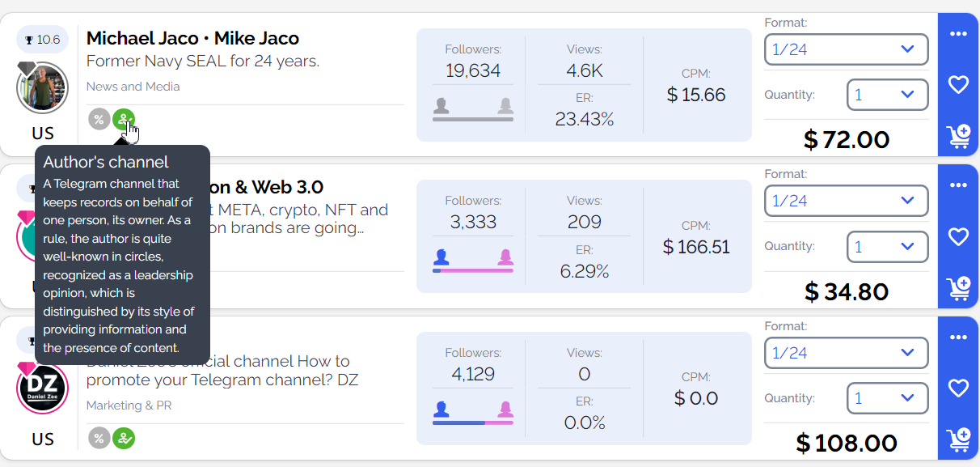
Task: Click green author badge on Daniel Zee row
Action: point(124,438)
